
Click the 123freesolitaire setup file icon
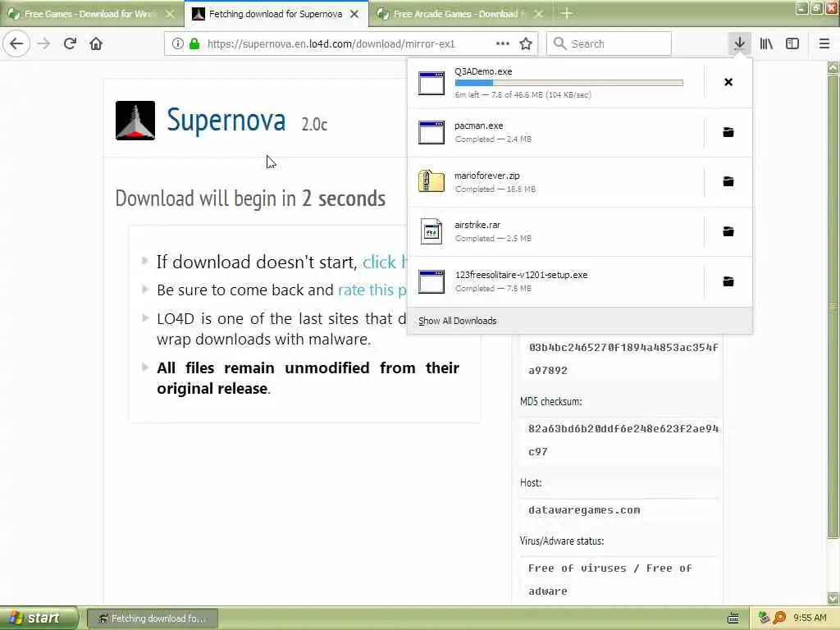point(431,282)
